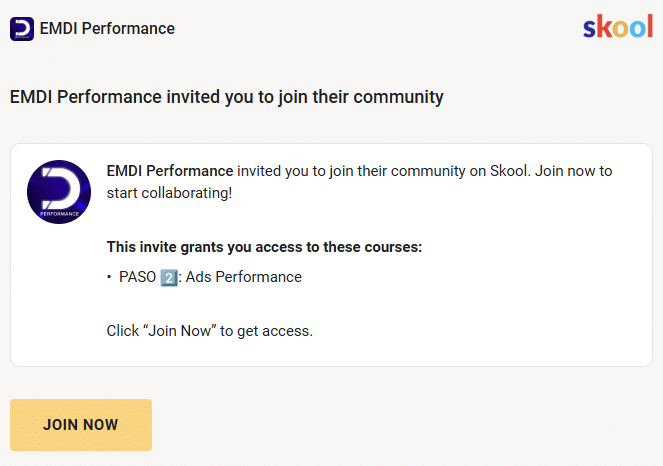Click the "start collaborating!" text line
Image resolution: width=663 pixels, height=466 pixels.
pyautogui.click(x=169, y=191)
